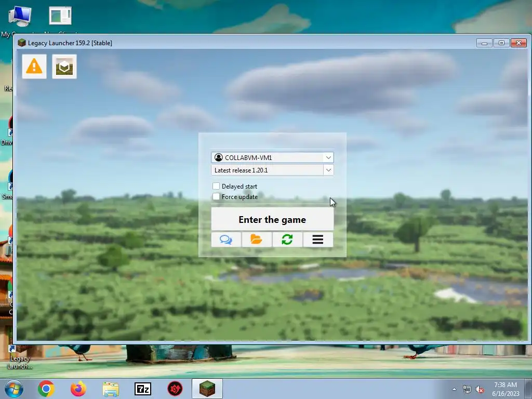The image size is (532, 399).
Task: Open the hamburger settings menu
Action: [x=318, y=240]
